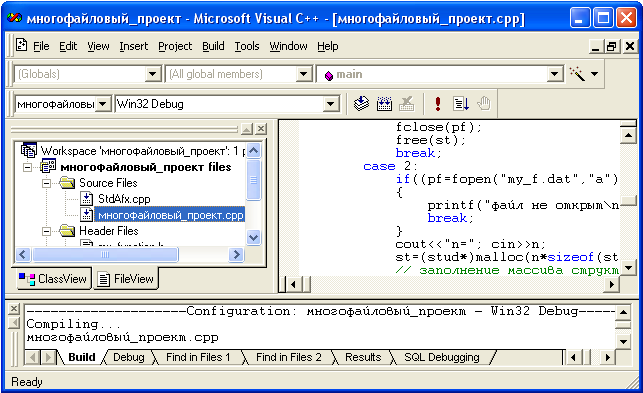The image size is (643, 393).
Task: Click the Go debug toolbar icon
Action: pyautogui.click(x=461, y=104)
